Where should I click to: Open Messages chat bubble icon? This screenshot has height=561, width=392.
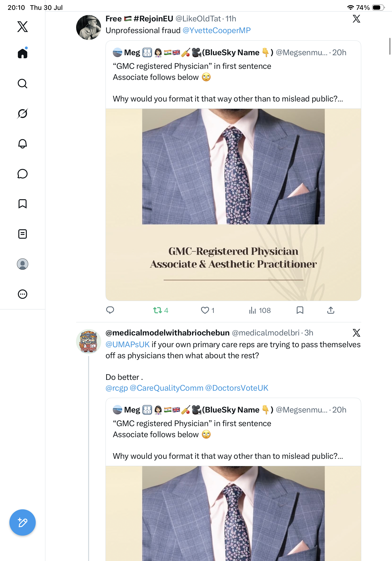23,174
